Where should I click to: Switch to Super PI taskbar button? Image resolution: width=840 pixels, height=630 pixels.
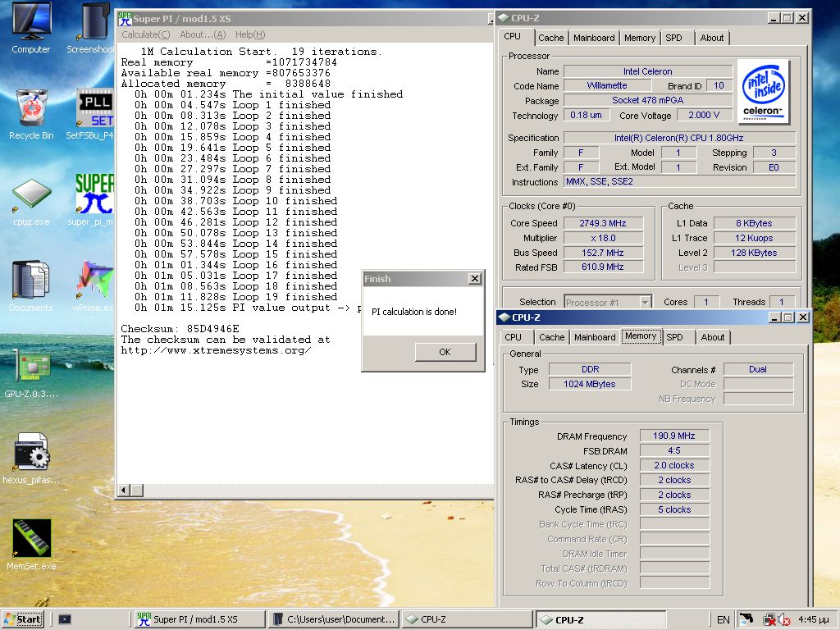(x=199, y=619)
